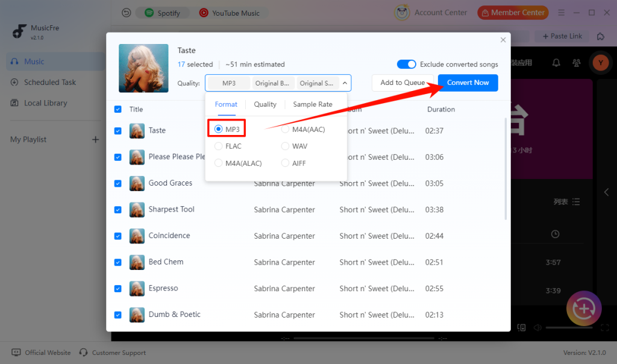Collapse the right panel chevron
617x364 pixels.
606,192
